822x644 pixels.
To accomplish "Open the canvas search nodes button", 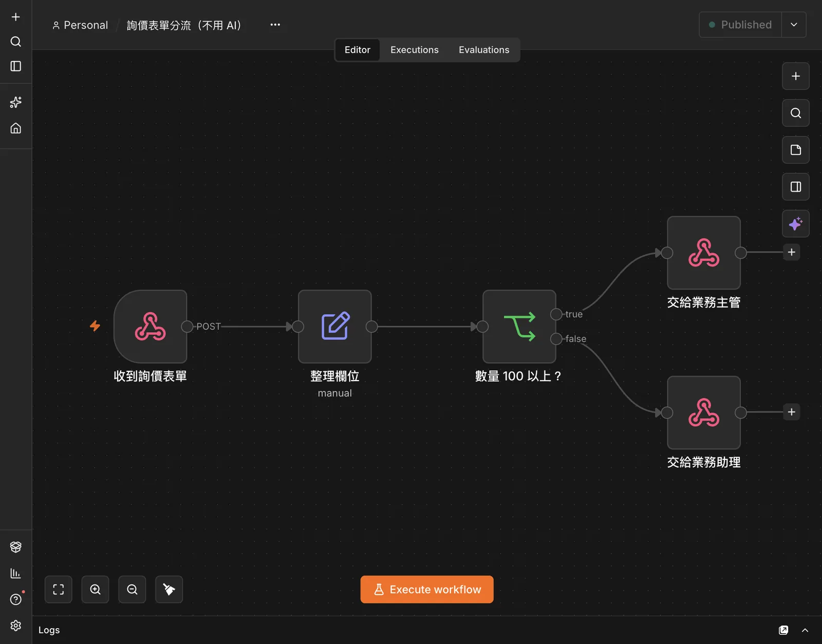I will pyautogui.click(x=796, y=113).
